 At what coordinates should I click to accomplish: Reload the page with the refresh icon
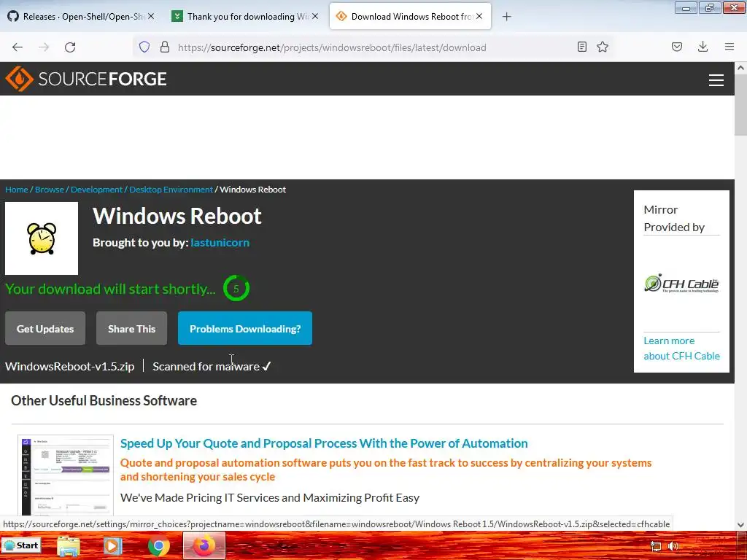point(70,47)
